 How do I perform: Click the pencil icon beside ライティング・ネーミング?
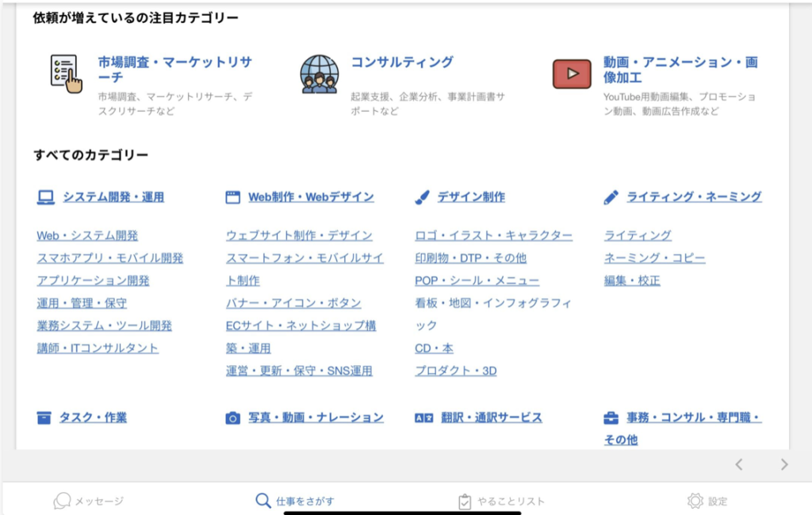tap(611, 198)
